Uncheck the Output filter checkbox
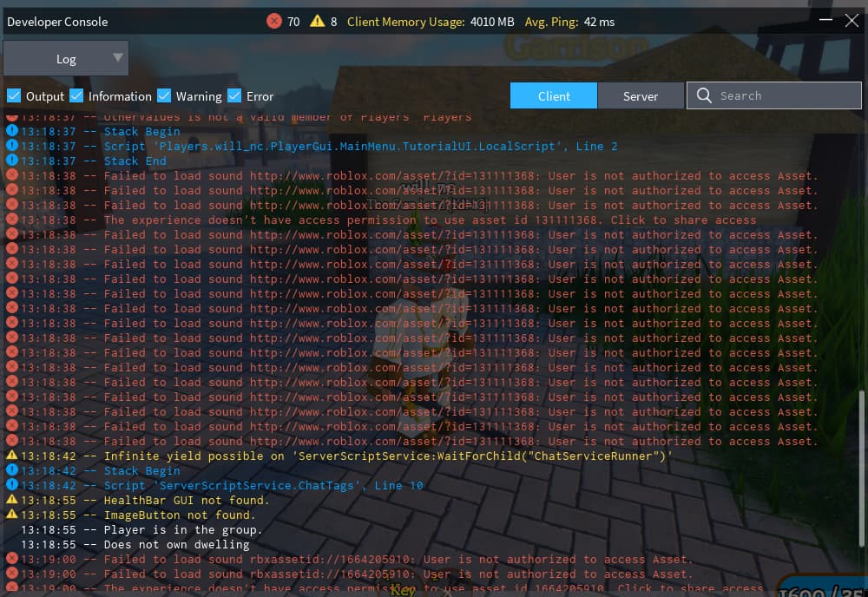868x597 pixels. point(15,95)
